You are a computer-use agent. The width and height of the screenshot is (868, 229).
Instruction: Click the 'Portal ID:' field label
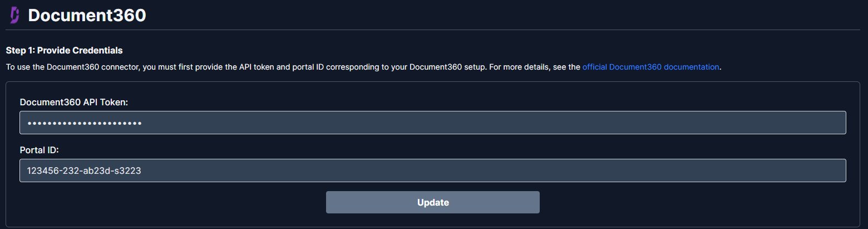click(39, 150)
